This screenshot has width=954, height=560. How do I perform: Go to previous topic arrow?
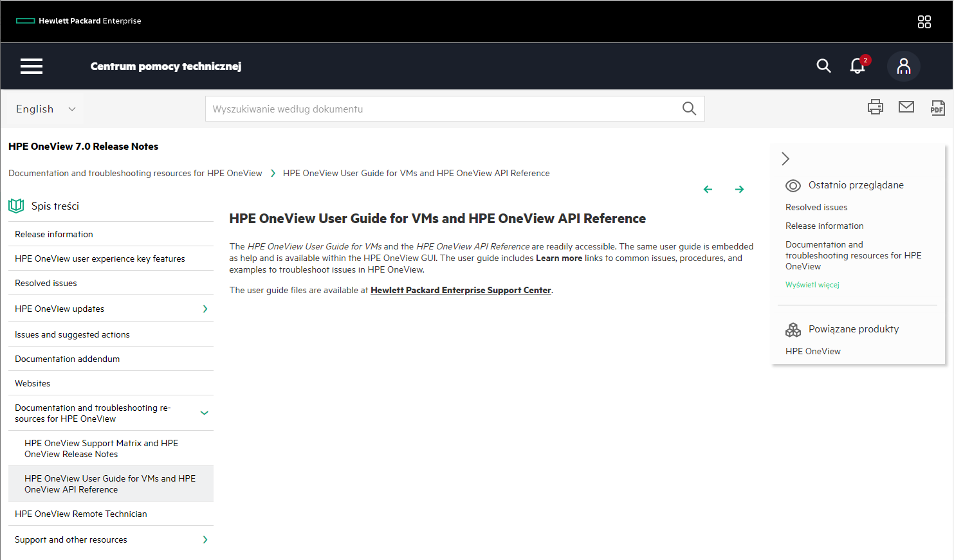click(x=708, y=189)
